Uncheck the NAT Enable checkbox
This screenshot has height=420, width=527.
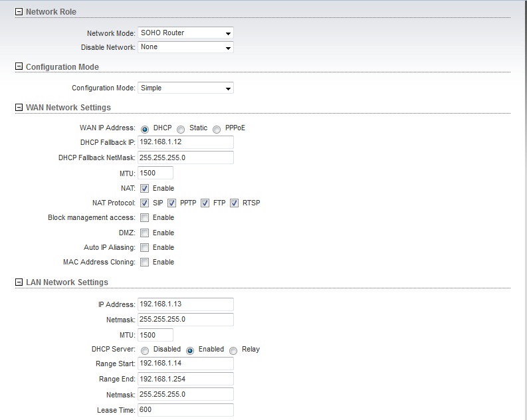(145, 189)
